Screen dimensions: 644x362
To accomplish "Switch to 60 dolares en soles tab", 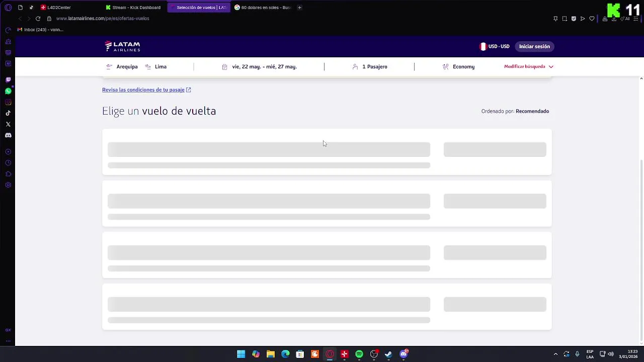I will (x=263, y=8).
